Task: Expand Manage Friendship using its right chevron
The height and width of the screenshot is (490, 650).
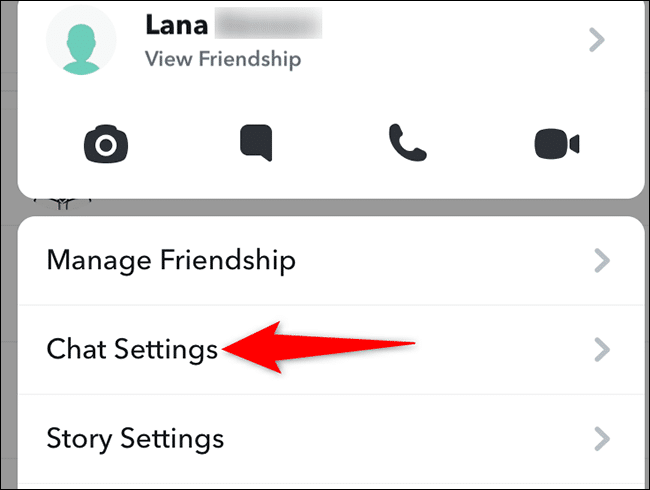Action: [602, 260]
